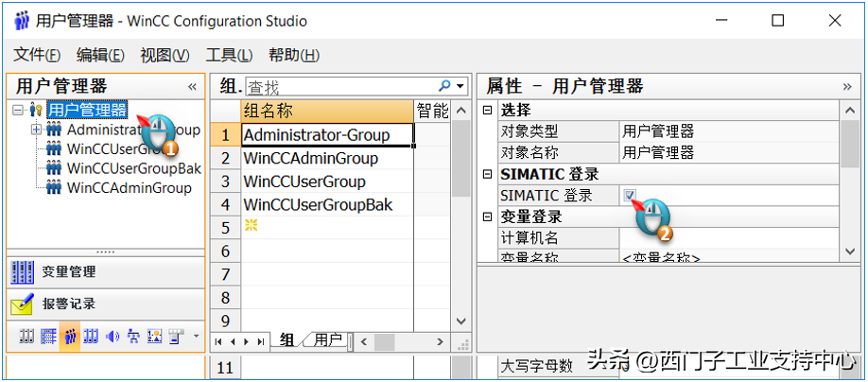Expand the Administrator-Group tree node
This screenshot has width=868, height=382.
point(36,130)
